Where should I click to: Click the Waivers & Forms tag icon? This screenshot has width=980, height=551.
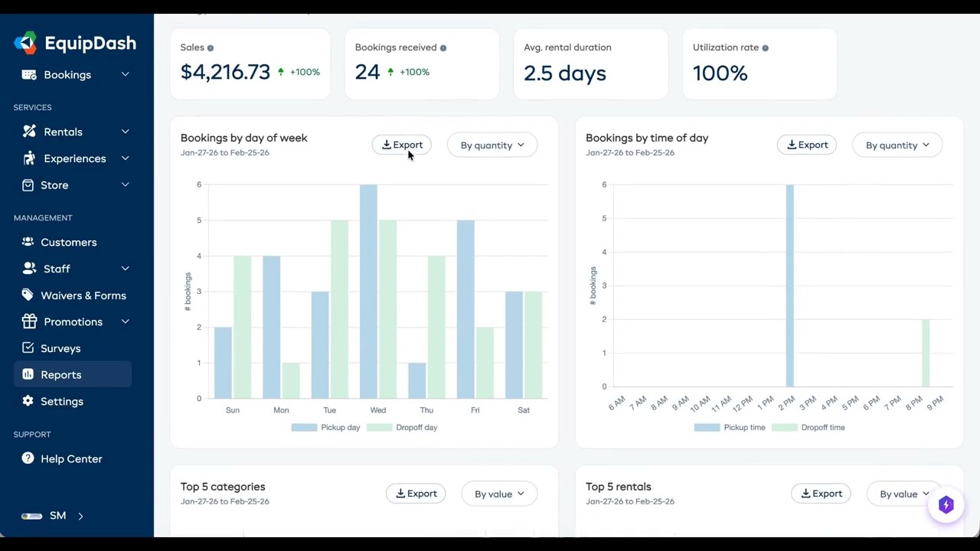28,295
